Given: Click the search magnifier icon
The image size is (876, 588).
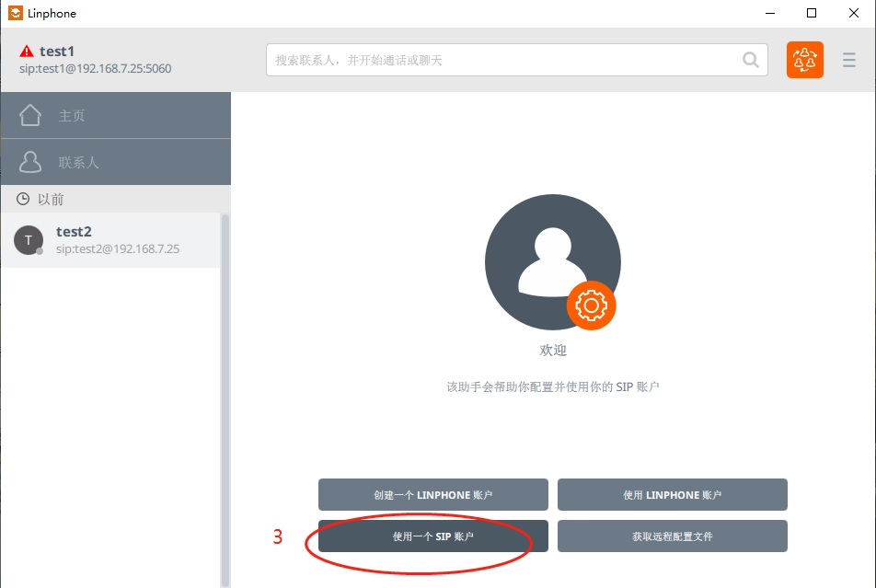Looking at the screenshot, I should click(750, 59).
